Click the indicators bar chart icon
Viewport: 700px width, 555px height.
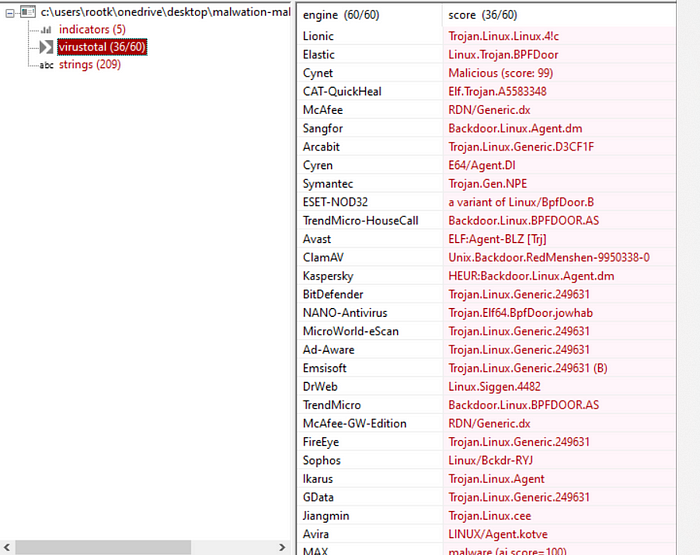(46, 30)
